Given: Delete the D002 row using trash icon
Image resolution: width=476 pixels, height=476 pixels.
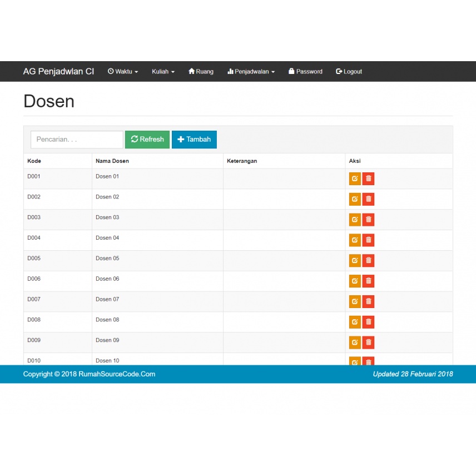Looking at the screenshot, I should pyautogui.click(x=368, y=199).
